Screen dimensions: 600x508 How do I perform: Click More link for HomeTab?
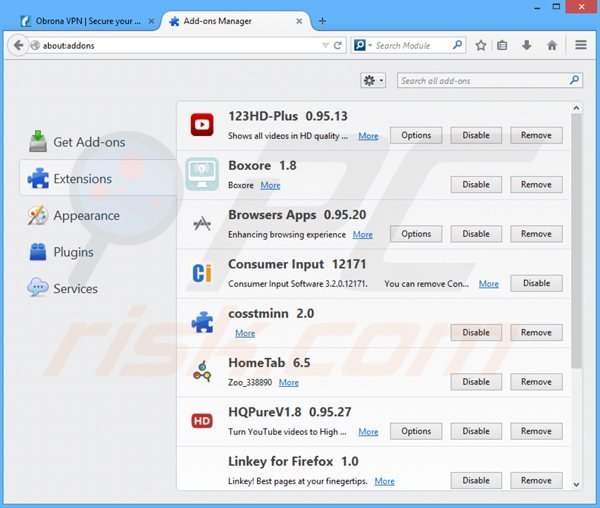289,383
